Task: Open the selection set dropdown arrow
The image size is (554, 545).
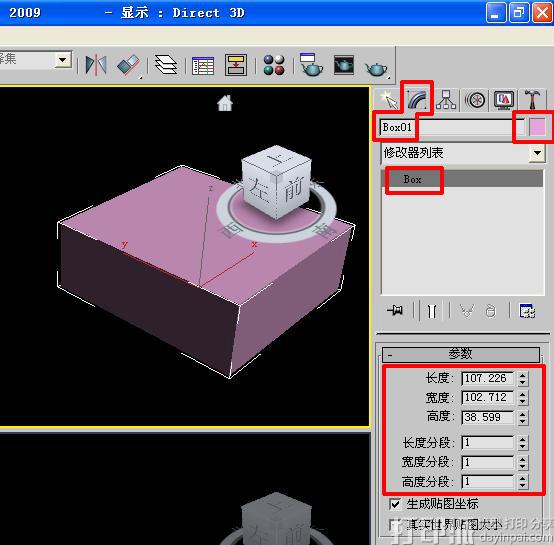Action: pyautogui.click(x=63, y=60)
